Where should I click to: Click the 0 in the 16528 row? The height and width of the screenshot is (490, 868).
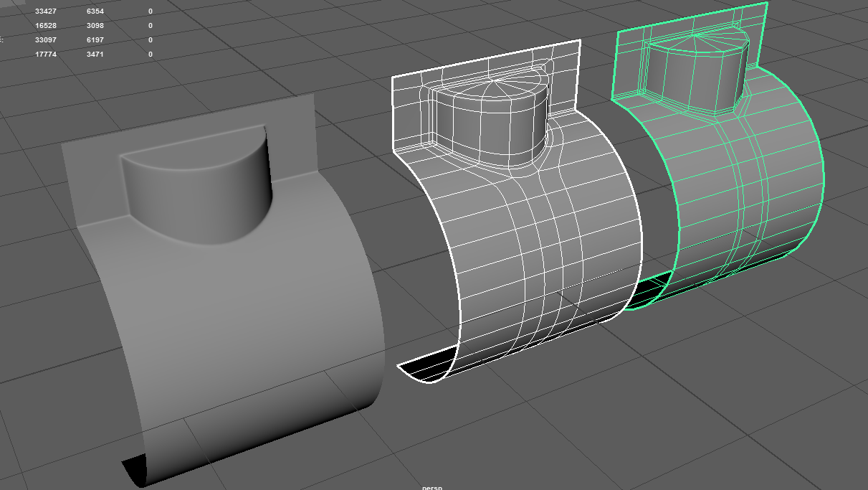(x=151, y=26)
